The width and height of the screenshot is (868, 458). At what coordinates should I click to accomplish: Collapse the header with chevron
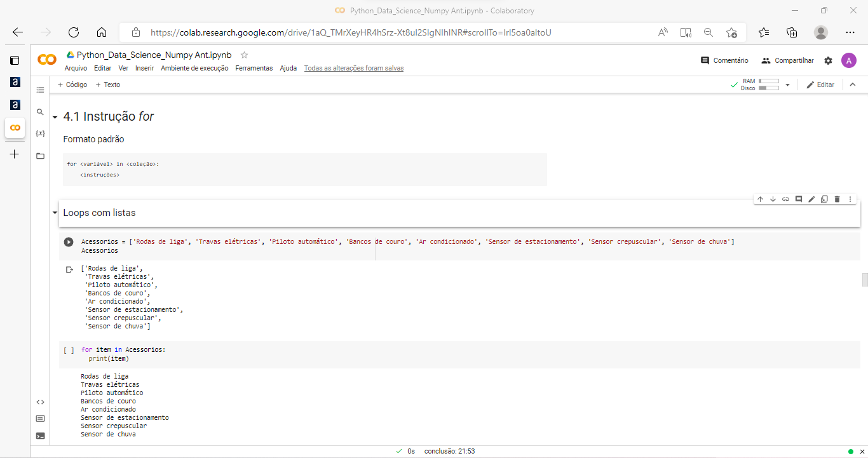(852, 84)
